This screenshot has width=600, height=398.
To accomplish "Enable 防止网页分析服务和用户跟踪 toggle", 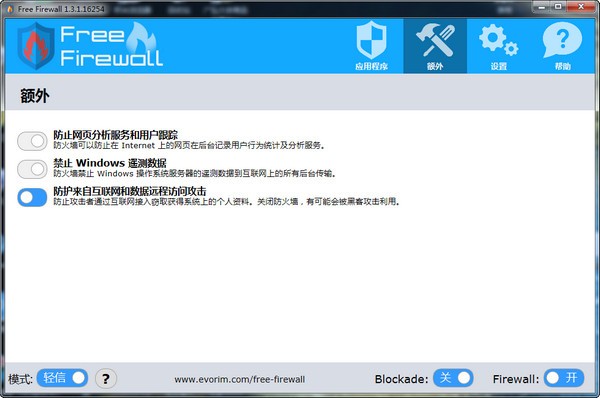I will (32, 141).
